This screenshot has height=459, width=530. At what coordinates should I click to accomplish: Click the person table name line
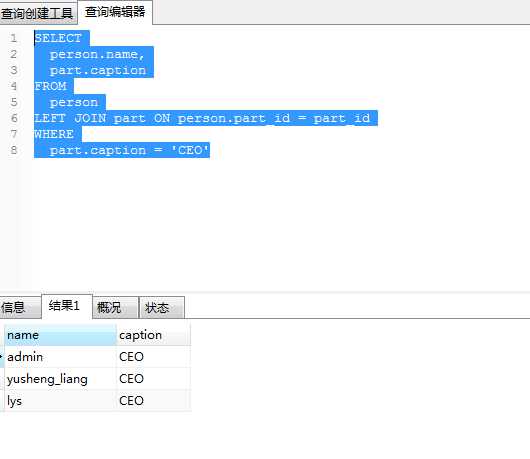pyautogui.click(x=74, y=102)
